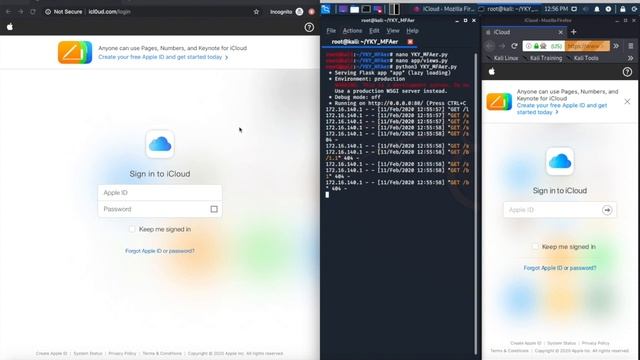Click the 12:56 PM clock
The image size is (640, 360).
[x=556, y=9]
